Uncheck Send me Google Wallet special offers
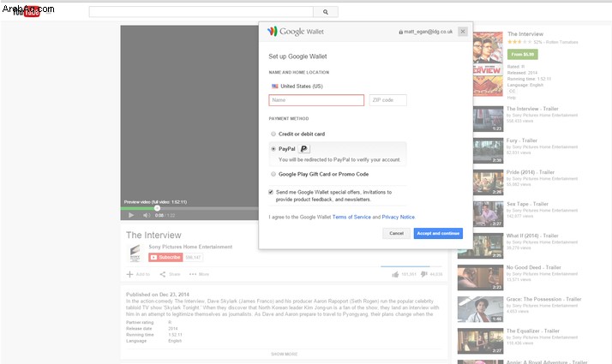 click(271, 192)
